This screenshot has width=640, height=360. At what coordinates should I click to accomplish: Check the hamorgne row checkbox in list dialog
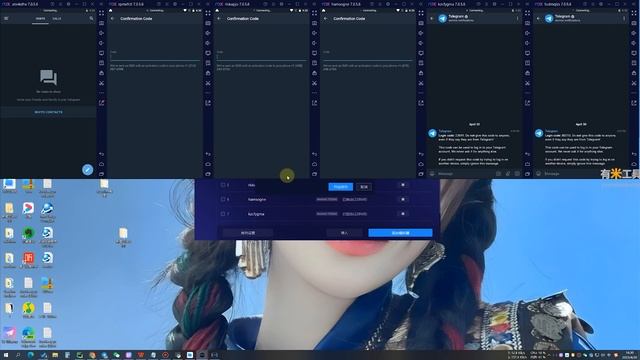click(223, 199)
